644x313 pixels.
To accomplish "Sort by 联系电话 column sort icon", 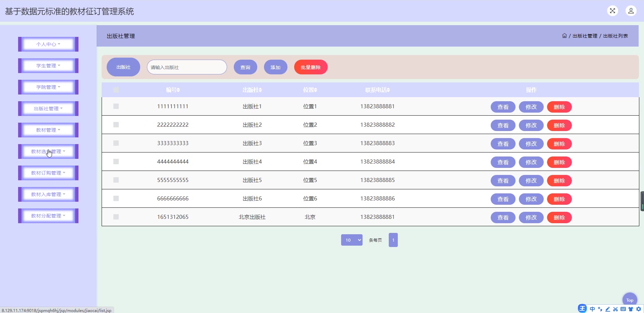I will click(x=388, y=90).
